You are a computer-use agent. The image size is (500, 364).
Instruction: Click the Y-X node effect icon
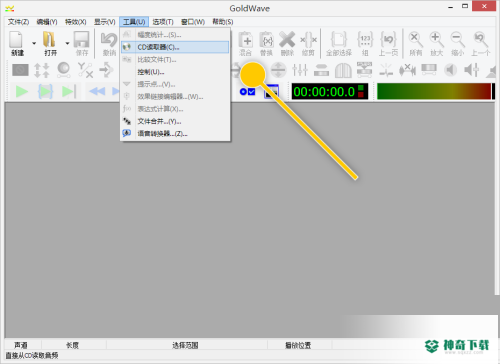[x=85, y=70]
